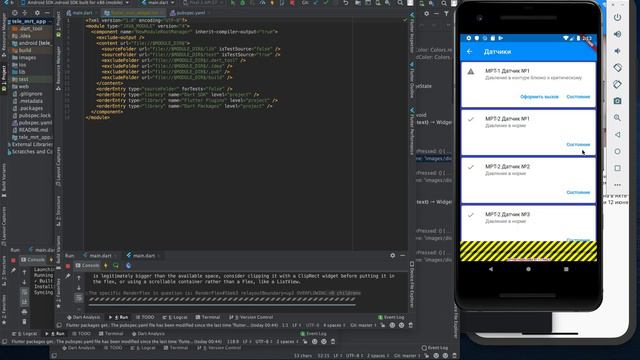
Task: Click the yellow lightning hot reload icon
Action: [x=106, y=266]
